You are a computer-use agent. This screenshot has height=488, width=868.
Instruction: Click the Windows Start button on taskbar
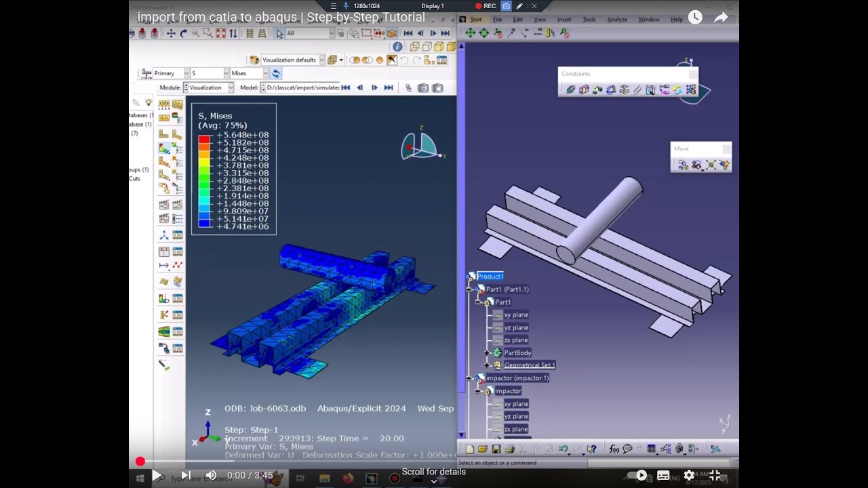click(140, 479)
